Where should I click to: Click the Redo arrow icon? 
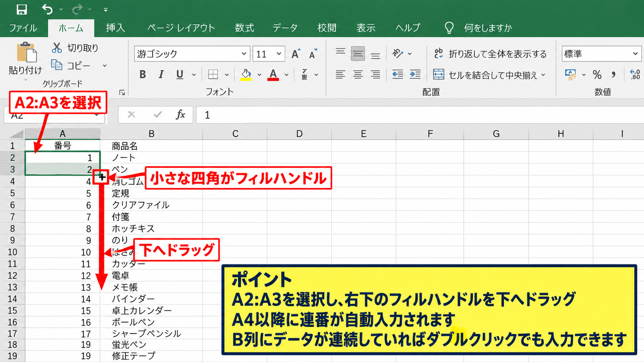[77, 9]
